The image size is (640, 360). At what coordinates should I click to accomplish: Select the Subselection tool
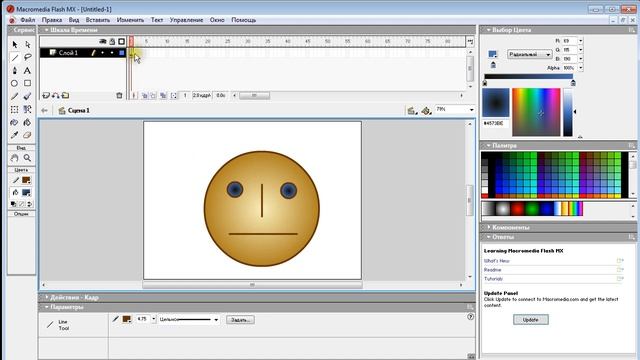coord(27,44)
